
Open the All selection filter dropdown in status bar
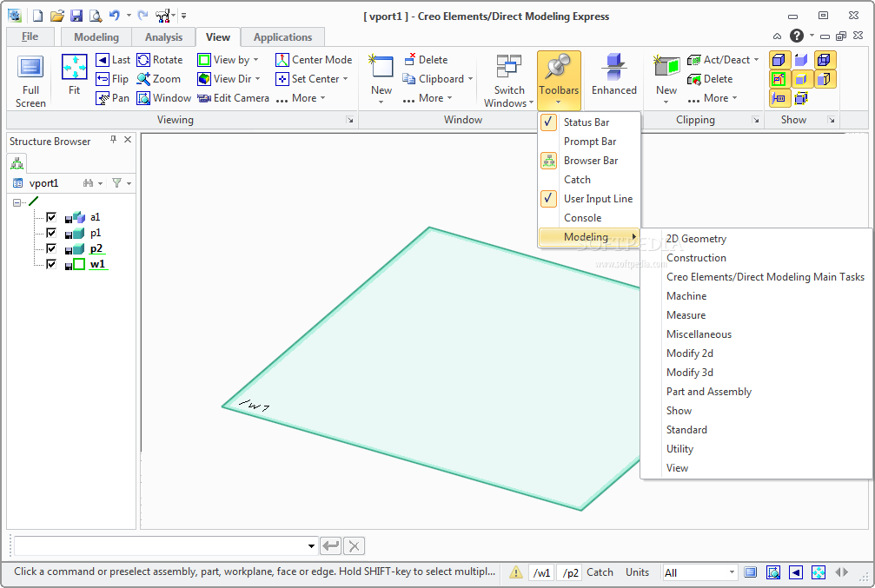732,572
